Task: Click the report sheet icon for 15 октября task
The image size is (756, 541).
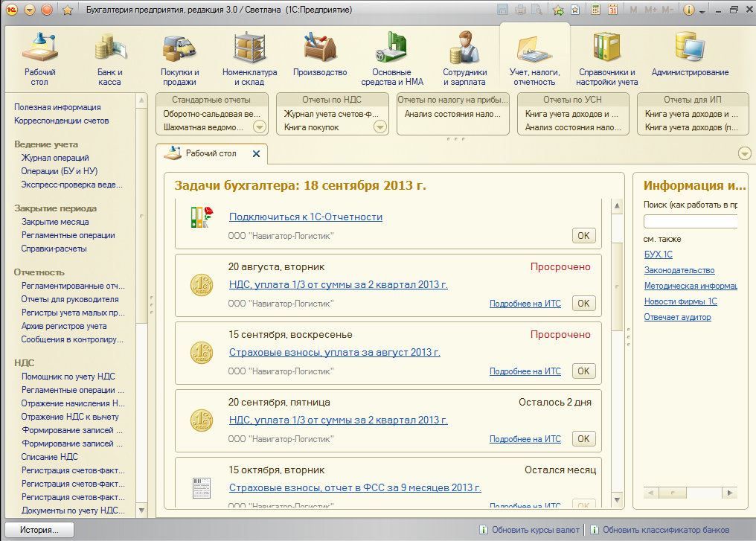Action: click(x=202, y=488)
